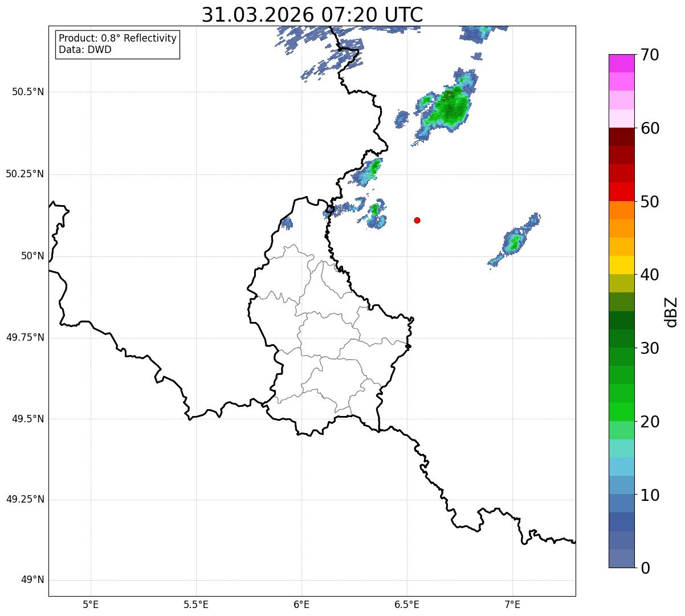Click the magenta 70 dBZ colorbar segment

coord(622,63)
